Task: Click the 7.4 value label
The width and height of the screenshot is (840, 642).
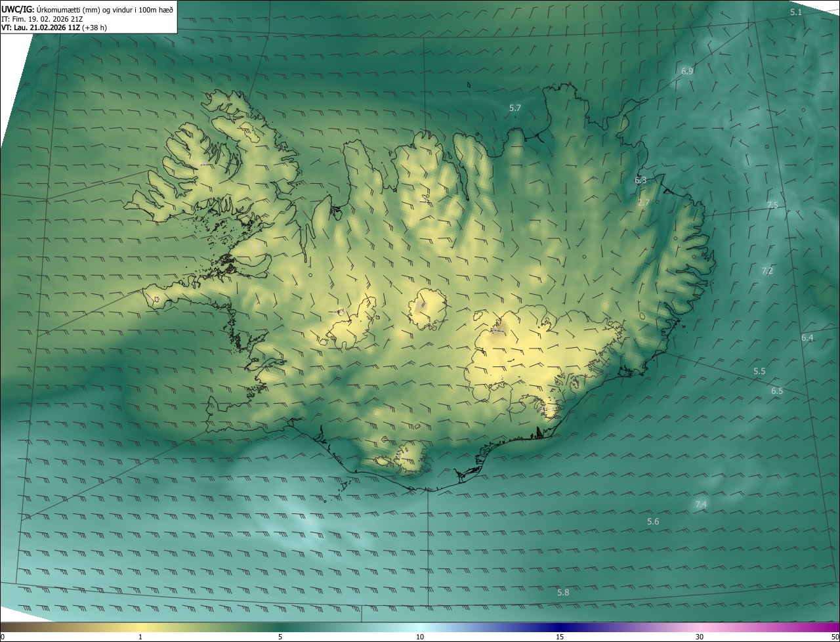Action: [x=701, y=505]
